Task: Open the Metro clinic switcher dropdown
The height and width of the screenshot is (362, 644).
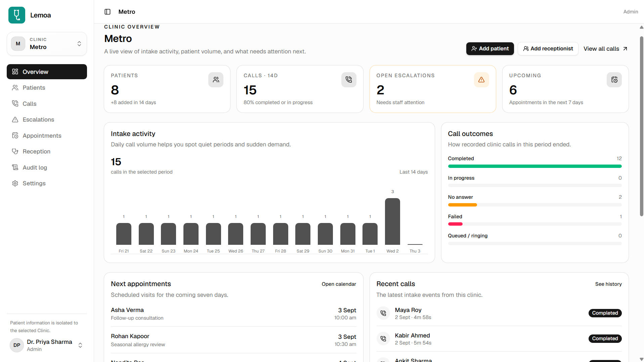Action: pos(47,44)
